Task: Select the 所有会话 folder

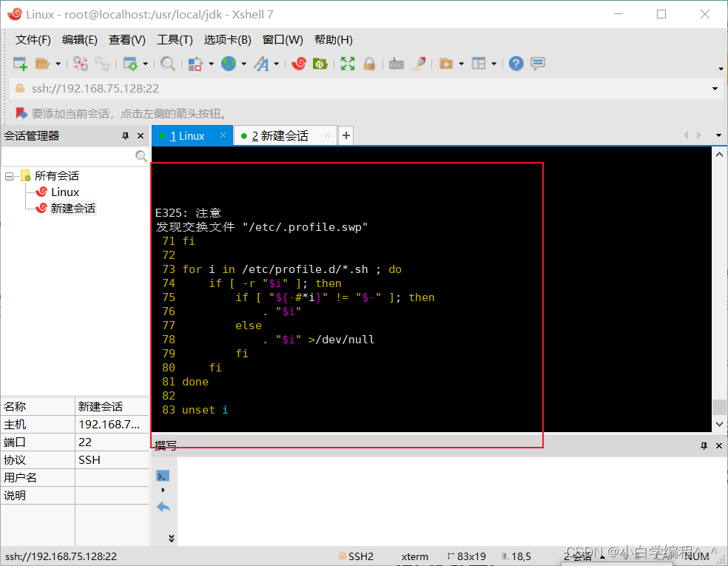Action: pos(57,176)
